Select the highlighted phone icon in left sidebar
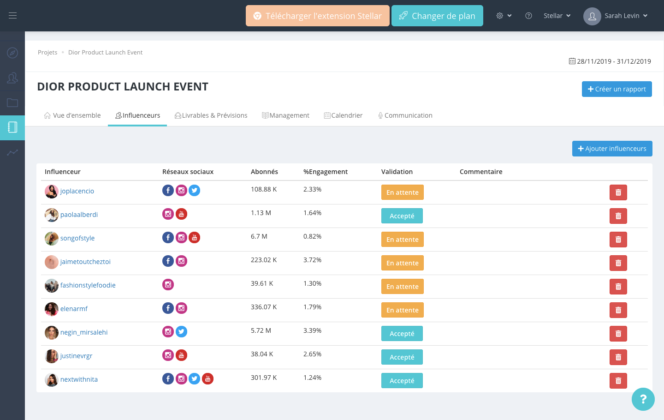 pyautogui.click(x=12, y=127)
